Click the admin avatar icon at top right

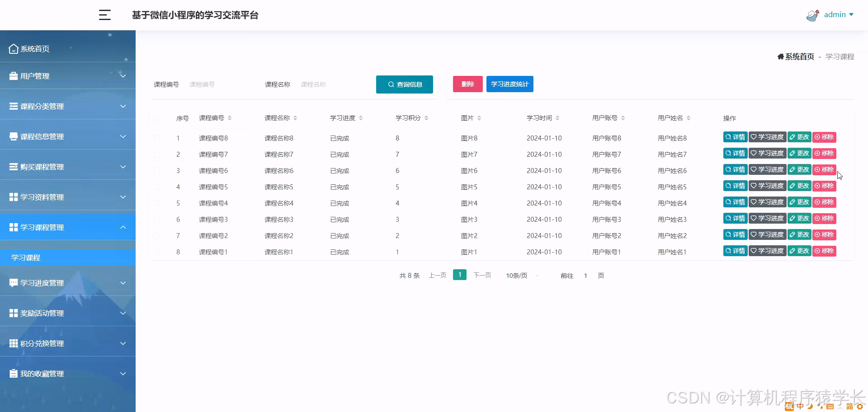812,14
